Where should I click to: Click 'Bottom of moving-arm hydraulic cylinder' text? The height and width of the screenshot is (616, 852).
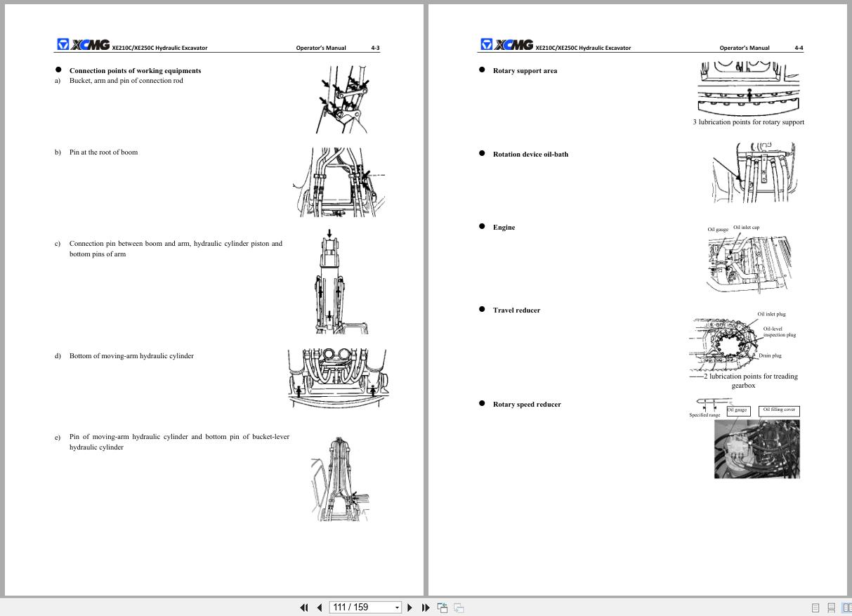coord(131,356)
